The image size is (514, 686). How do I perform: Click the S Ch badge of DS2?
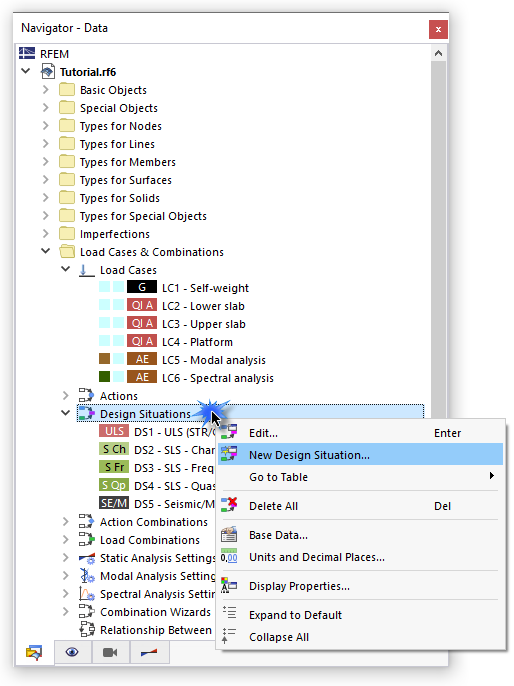[x=114, y=449]
